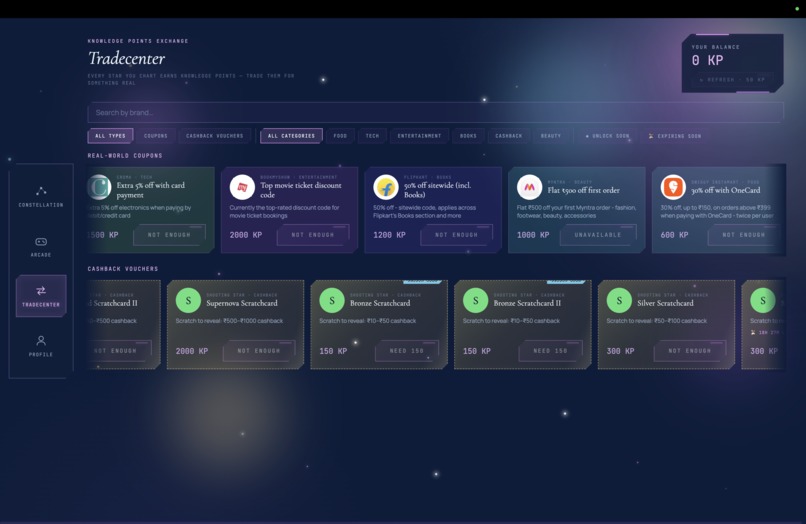Filter by Coupons type
The width and height of the screenshot is (806, 524).
pyautogui.click(x=156, y=136)
